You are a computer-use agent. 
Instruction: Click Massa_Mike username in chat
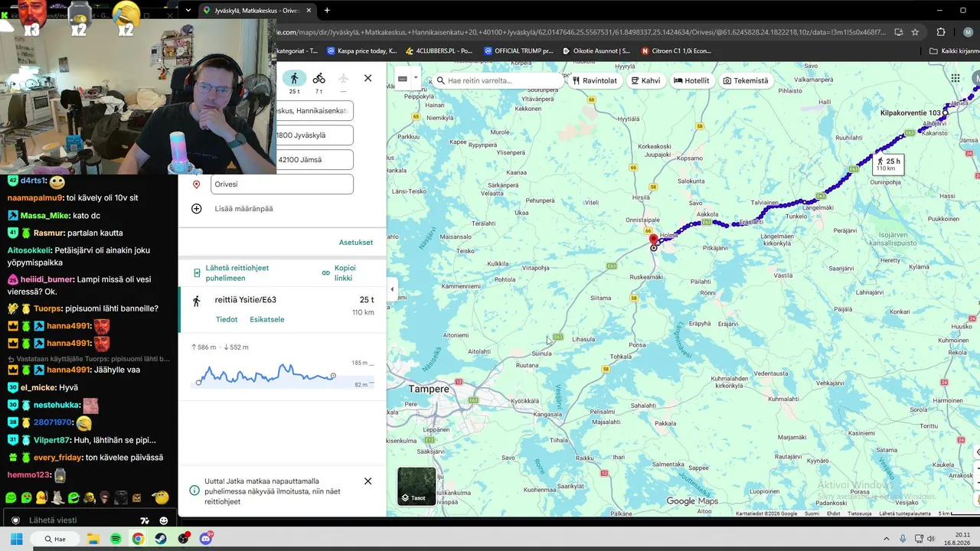pyautogui.click(x=44, y=216)
